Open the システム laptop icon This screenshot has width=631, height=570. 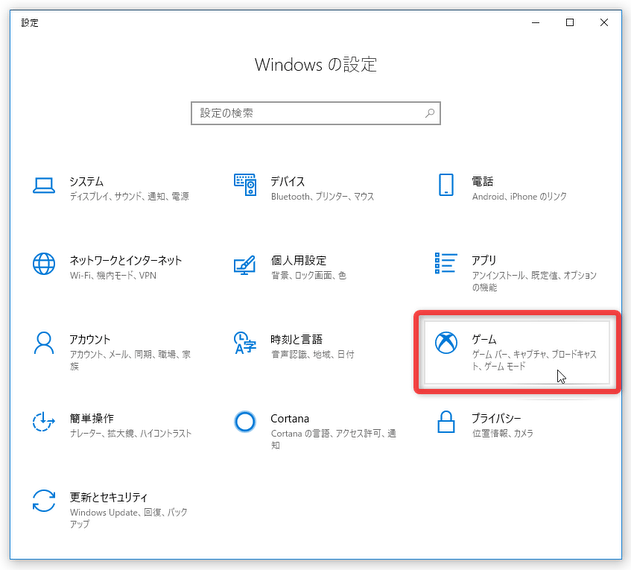coord(44,186)
